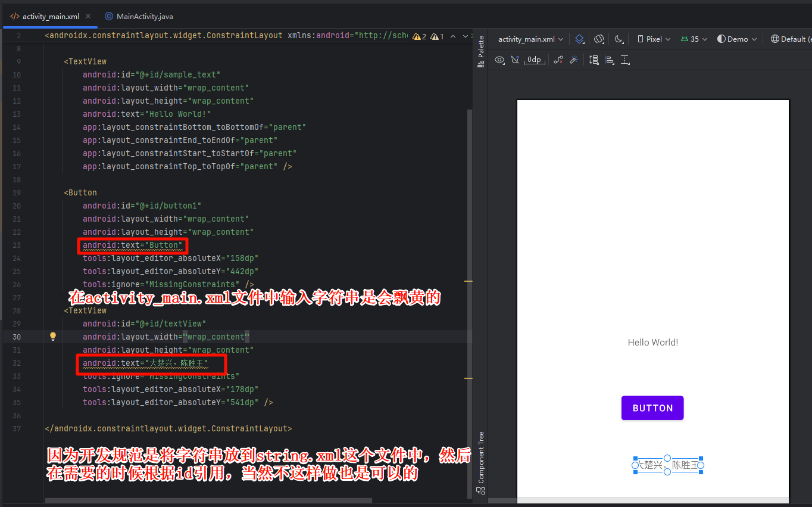Toggle night mode moon icon
812x507 pixels.
click(x=619, y=39)
